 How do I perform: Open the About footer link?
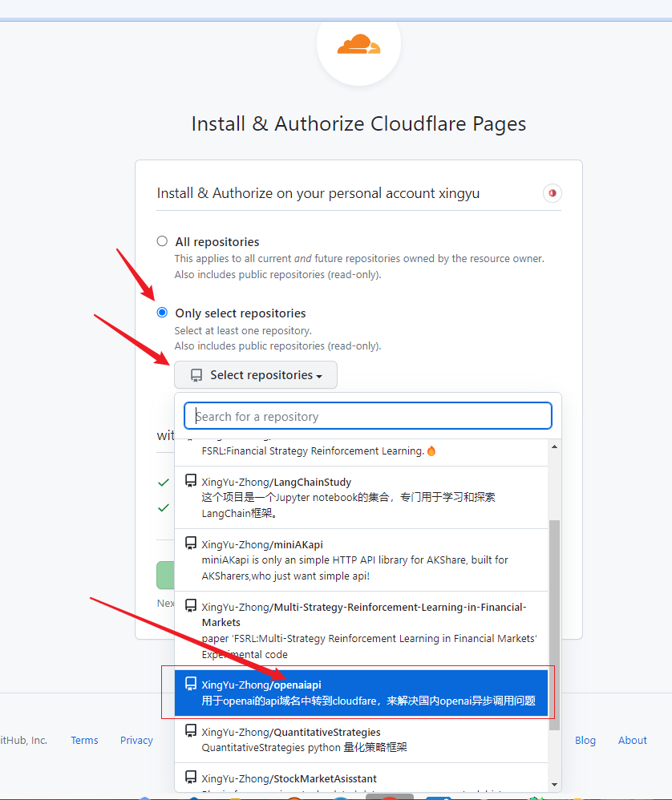click(x=633, y=741)
